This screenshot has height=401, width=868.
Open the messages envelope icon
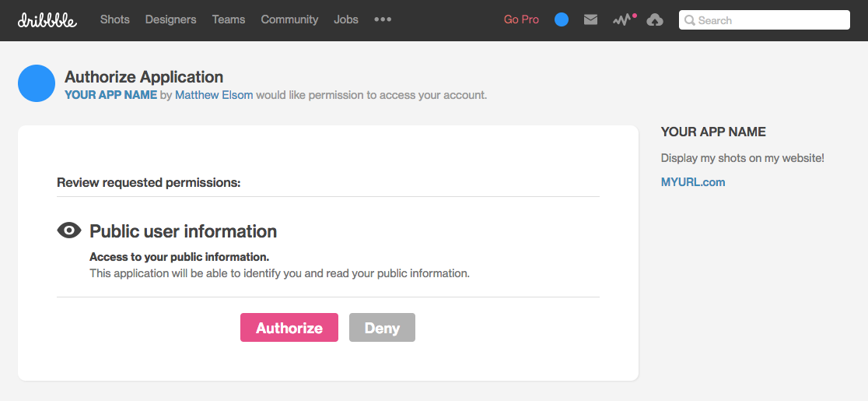click(590, 20)
